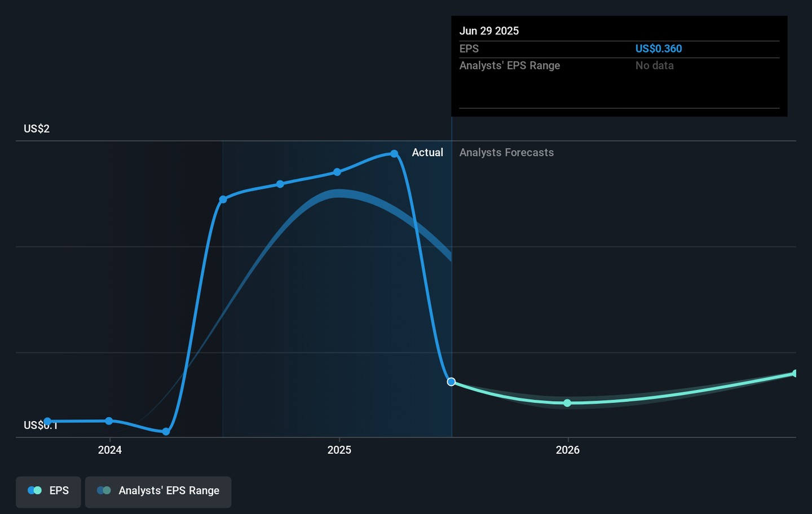Click the 2026 x-axis label
Image resolution: width=812 pixels, height=514 pixels.
click(x=567, y=450)
